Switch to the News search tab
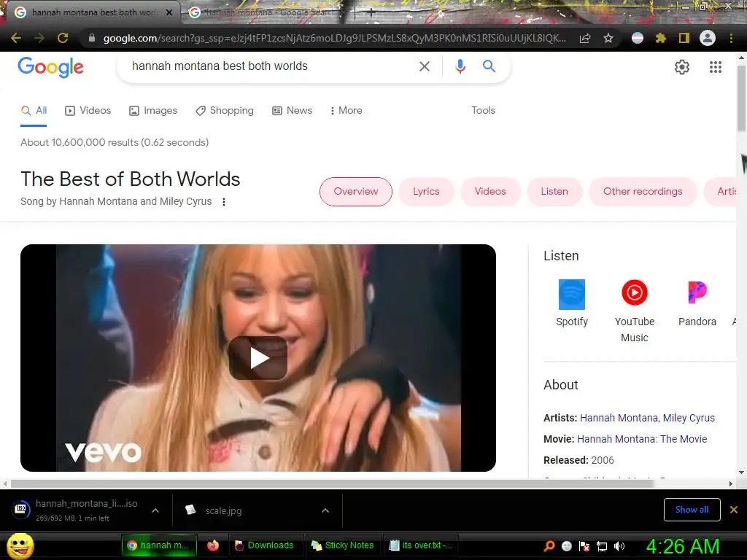747x560 pixels. (292, 111)
